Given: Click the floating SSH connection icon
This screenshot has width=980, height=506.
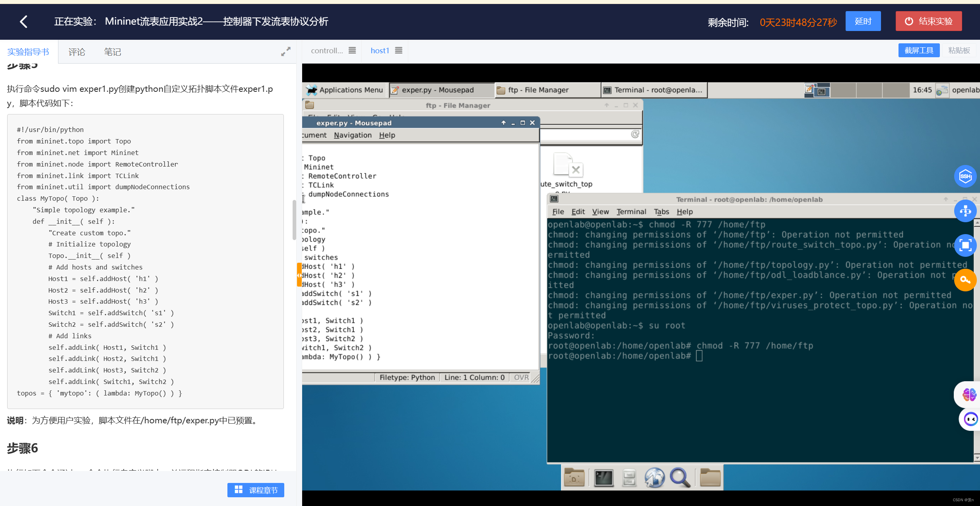Looking at the screenshot, I should tap(965, 176).
